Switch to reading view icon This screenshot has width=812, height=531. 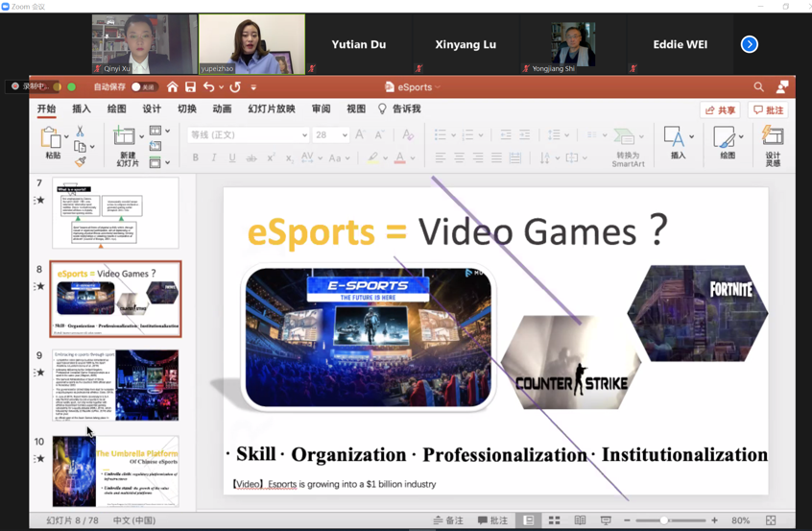click(x=580, y=520)
